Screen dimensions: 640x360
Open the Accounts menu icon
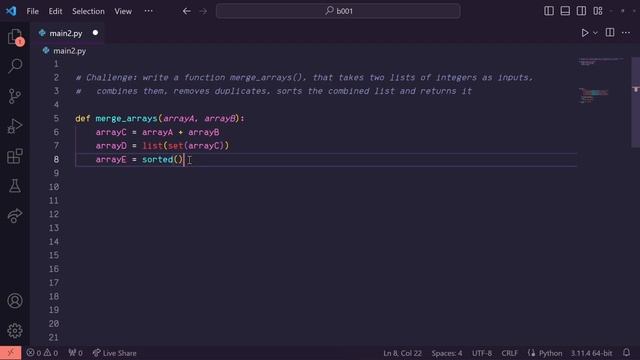tap(15, 301)
